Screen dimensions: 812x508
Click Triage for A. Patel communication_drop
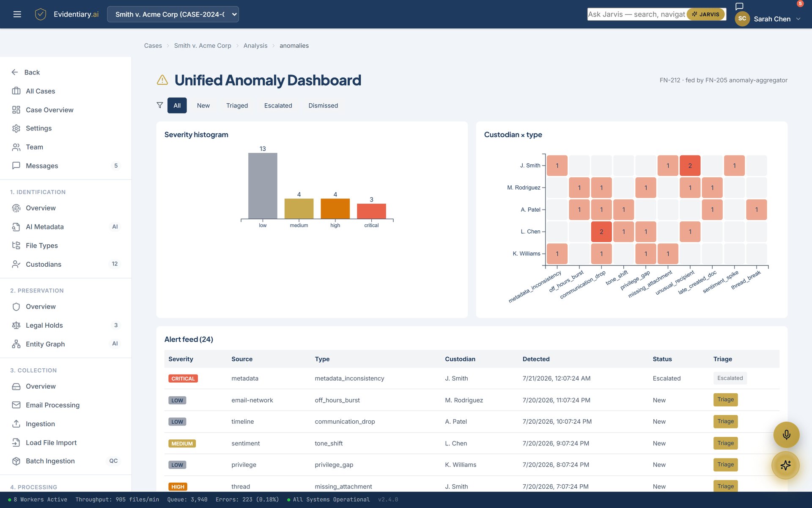(725, 421)
